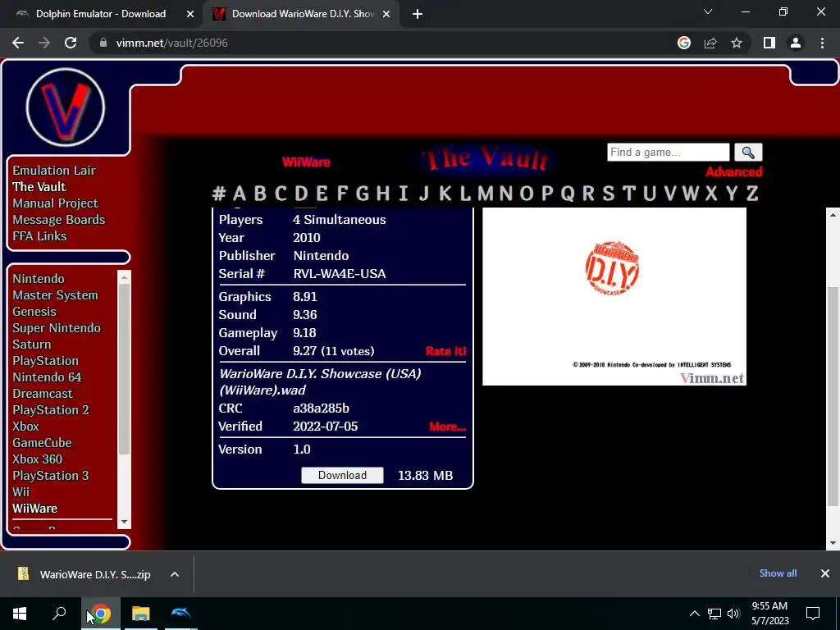This screenshot has width=840, height=630.
Task: Click the network tray icon
Action: pyautogui.click(x=714, y=614)
